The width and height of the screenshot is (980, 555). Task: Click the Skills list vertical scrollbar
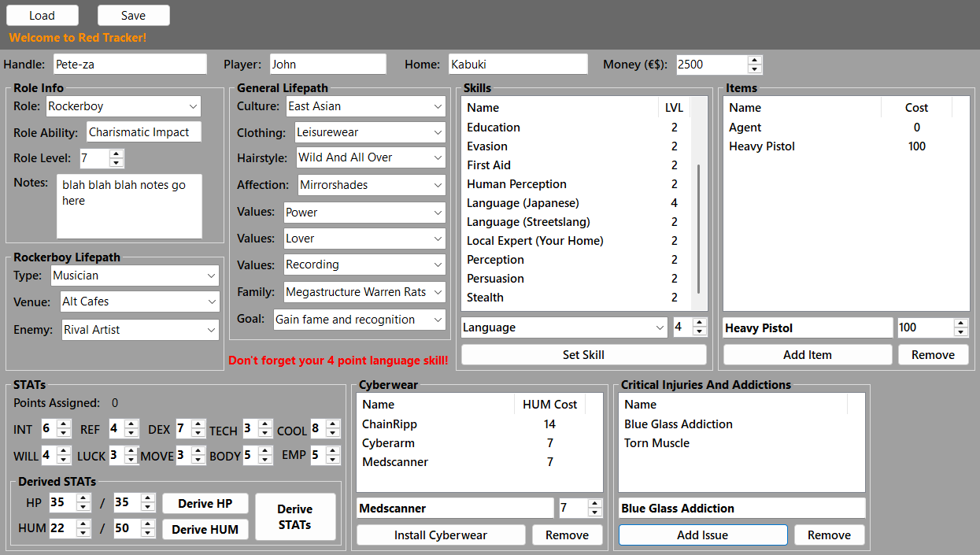pyautogui.click(x=699, y=228)
